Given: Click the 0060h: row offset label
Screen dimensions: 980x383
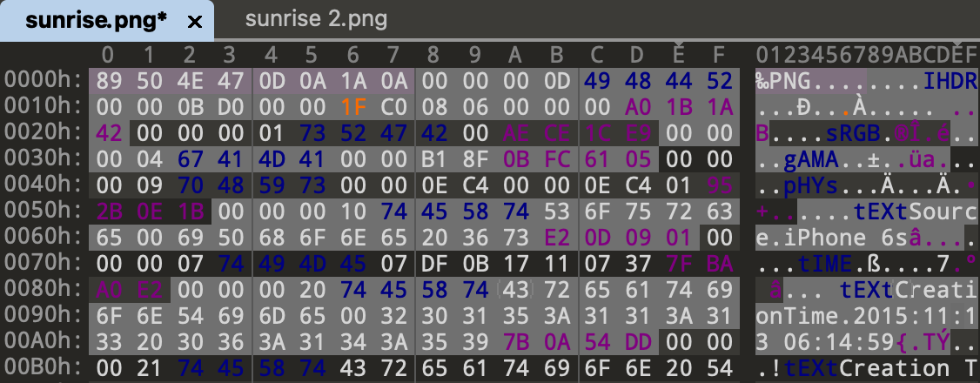Looking at the screenshot, I should [x=44, y=238].
